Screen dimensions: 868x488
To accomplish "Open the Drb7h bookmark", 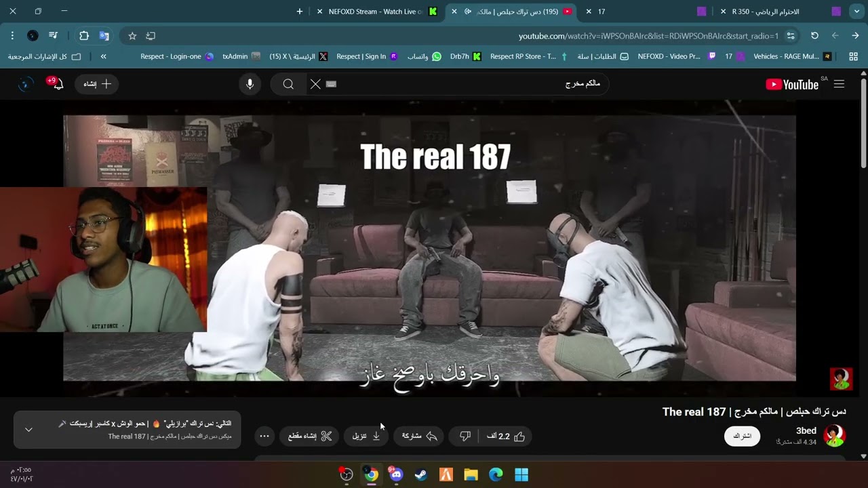I will click(466, 56).
